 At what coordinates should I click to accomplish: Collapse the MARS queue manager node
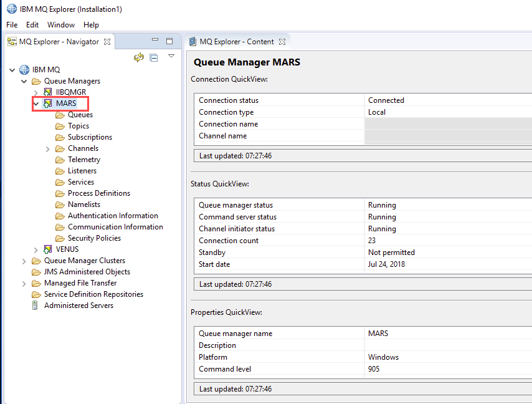36,103
